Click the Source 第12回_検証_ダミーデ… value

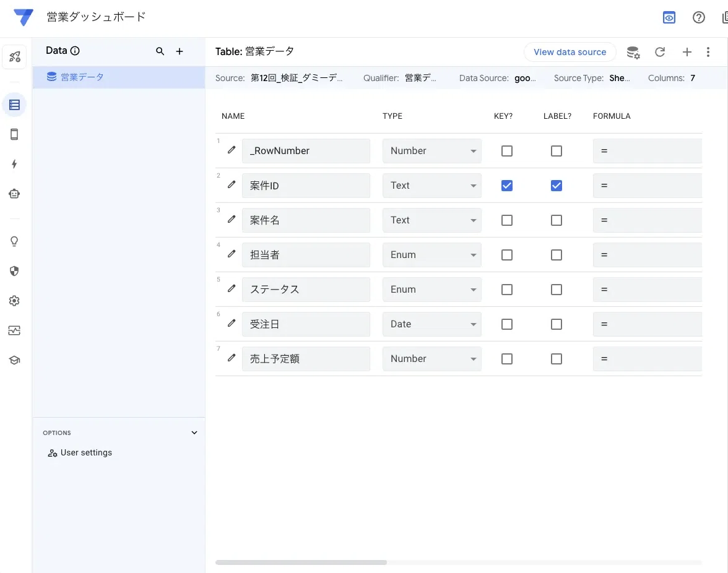click(x=297, y=78)
